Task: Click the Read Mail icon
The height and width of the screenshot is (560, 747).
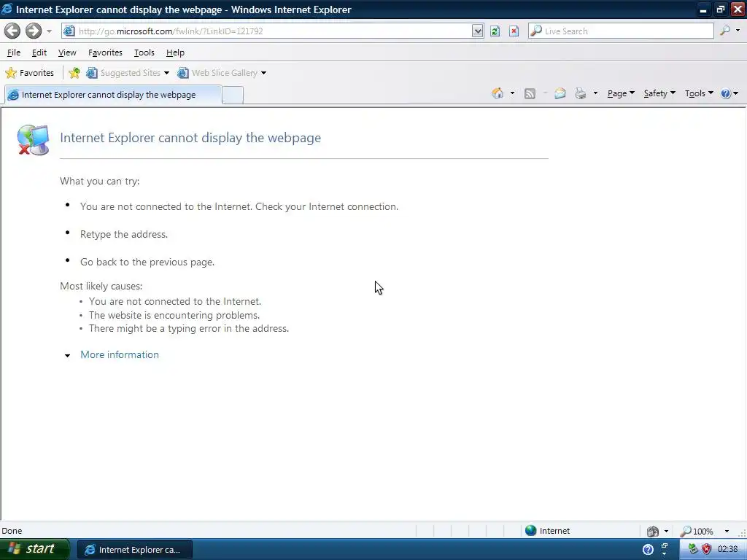Action: click(560, 93)
